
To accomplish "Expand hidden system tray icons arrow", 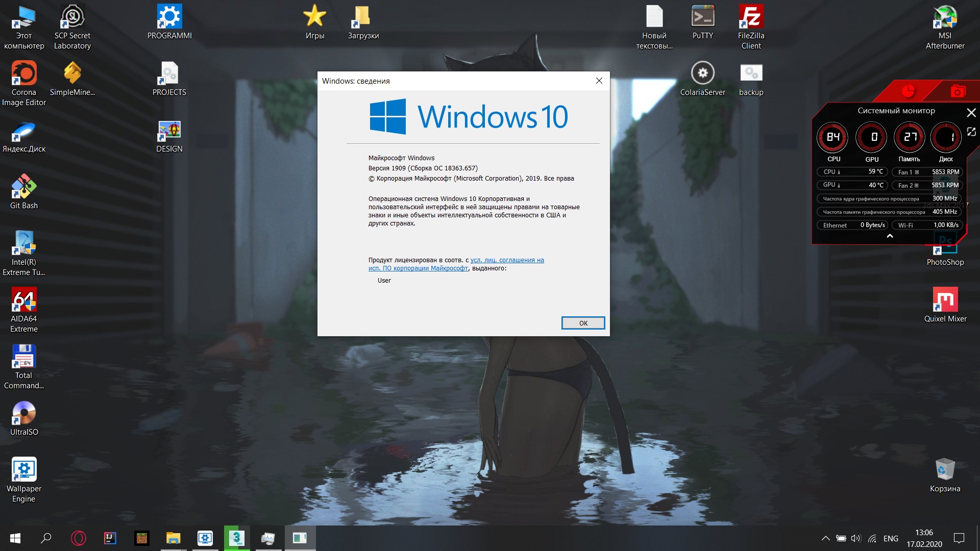I will point(825,538).
